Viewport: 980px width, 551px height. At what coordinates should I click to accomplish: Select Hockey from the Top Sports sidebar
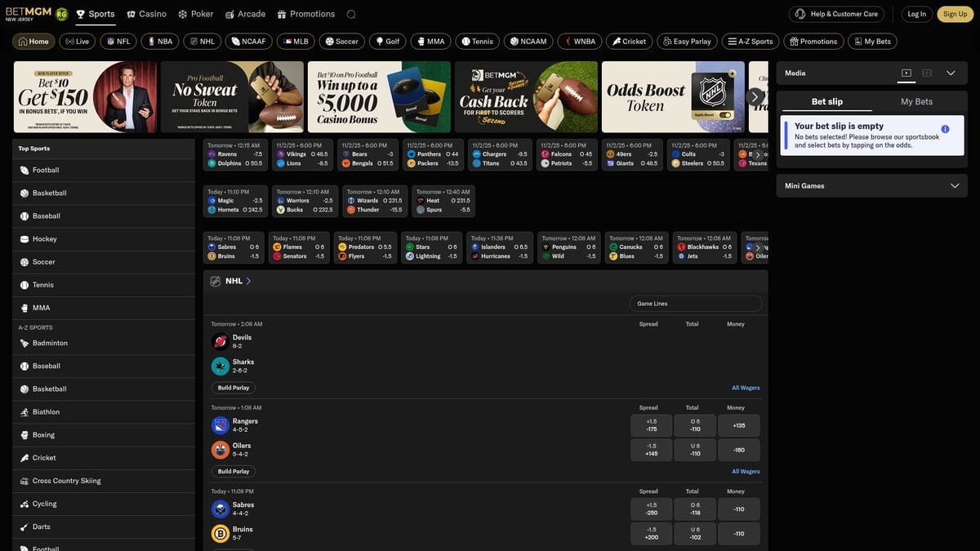pos(44,238)
